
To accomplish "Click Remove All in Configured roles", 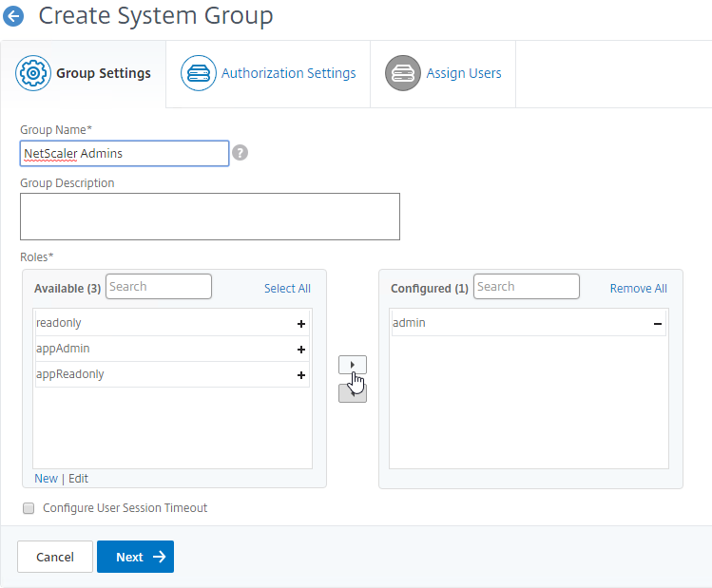I will click(x=638, y=289).
